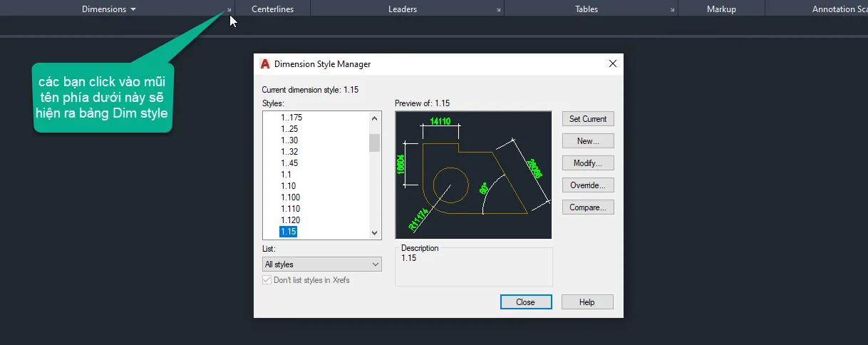
Task: Open the Centerlines ribbon panel title
Action: click(x=272, y=9)
